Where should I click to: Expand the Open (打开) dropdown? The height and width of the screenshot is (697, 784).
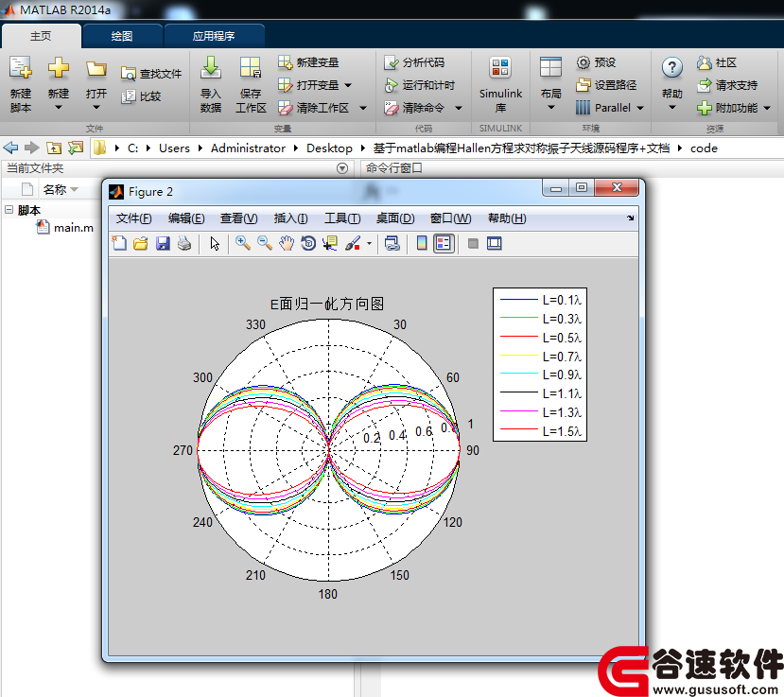(96, 107)
